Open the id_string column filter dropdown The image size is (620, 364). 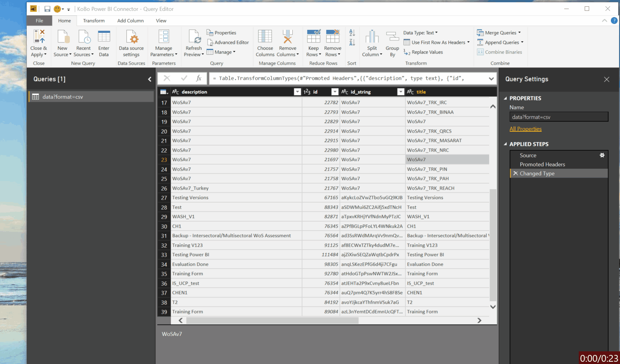(x=401, y=92)
